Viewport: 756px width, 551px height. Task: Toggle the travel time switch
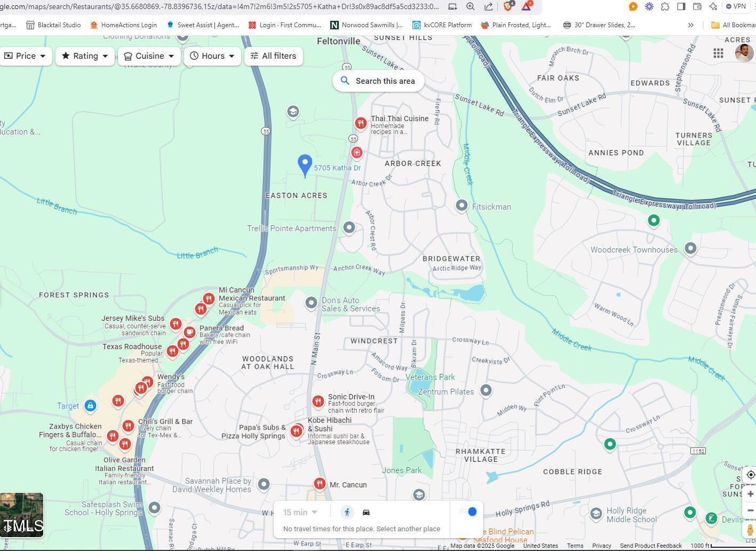468,511
